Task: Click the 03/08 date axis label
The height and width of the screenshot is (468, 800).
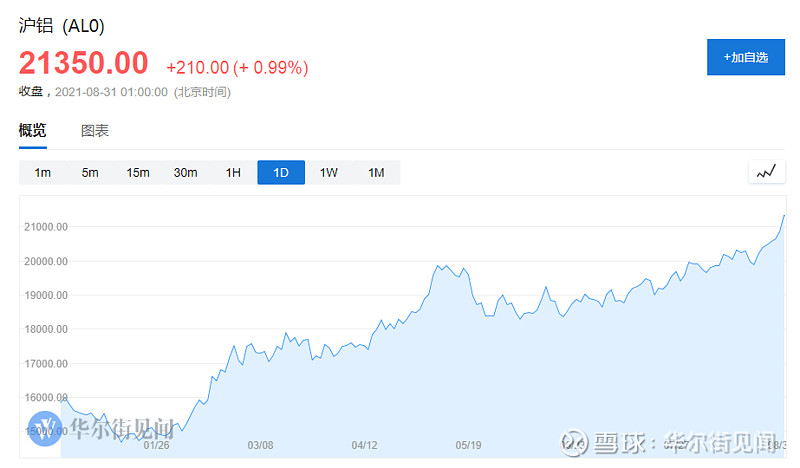Action: click(x=260, y=446)
